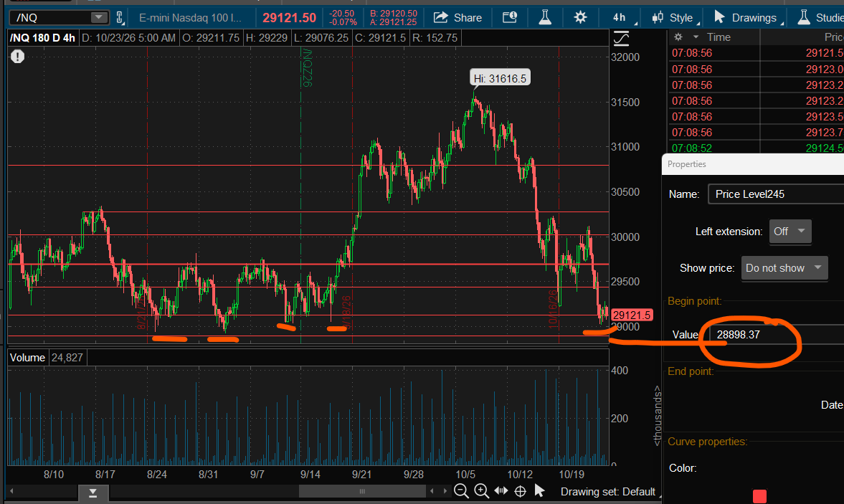Click the /NQ 180 D 4h chart title
Viewport: 844px width, 504px height.
coord(42,38)
